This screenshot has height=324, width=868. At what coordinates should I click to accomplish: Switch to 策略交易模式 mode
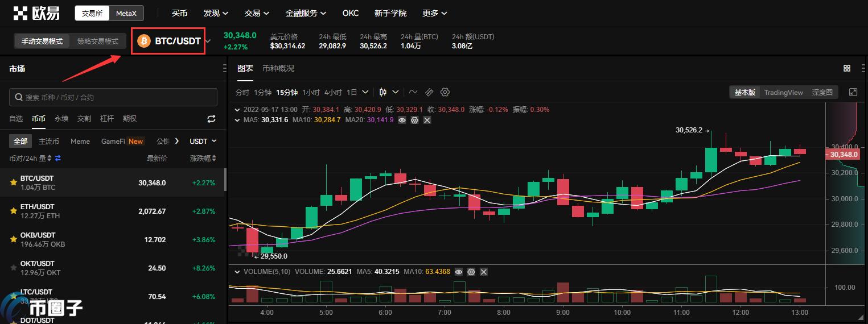point(98,41)
